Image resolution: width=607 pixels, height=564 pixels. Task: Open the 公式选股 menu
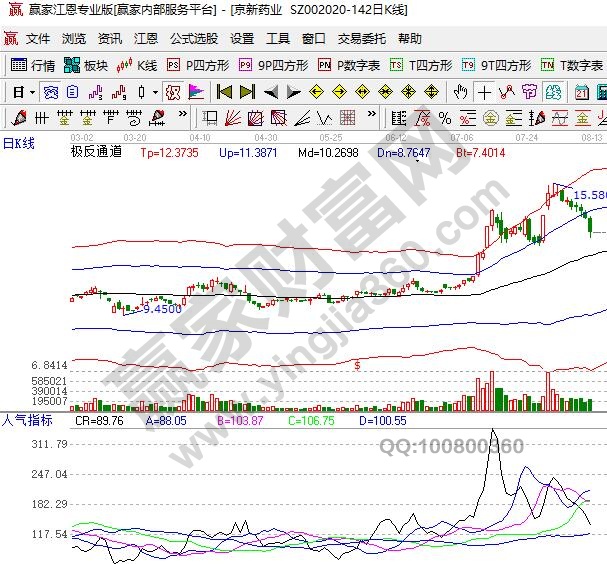193,39
